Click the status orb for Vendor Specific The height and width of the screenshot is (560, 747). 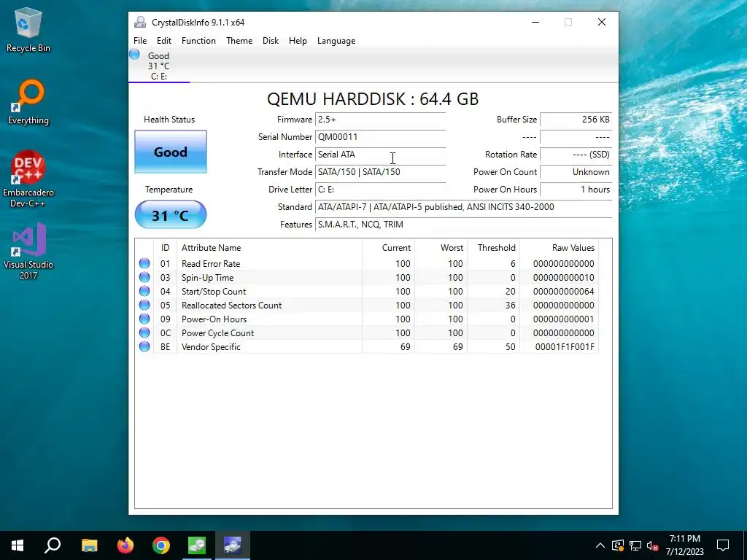point(144,346)
